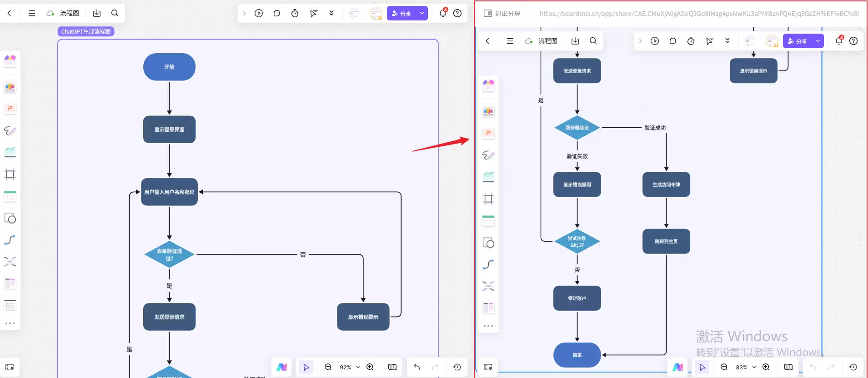This screenshot has width=868, height=378.
Task: Open 92% zoom level dropdown
Action: (x=350, y=367)
